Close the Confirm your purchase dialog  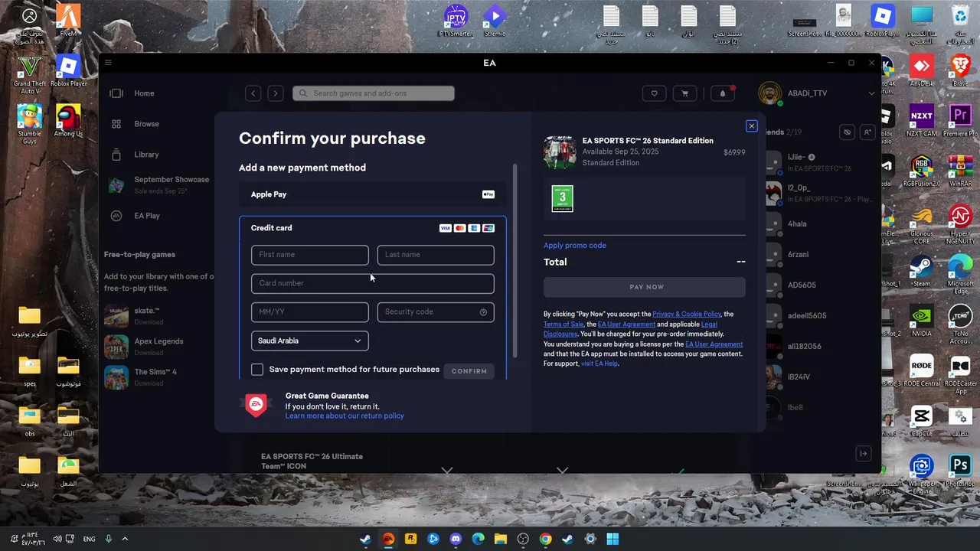(x=751, y=126)
